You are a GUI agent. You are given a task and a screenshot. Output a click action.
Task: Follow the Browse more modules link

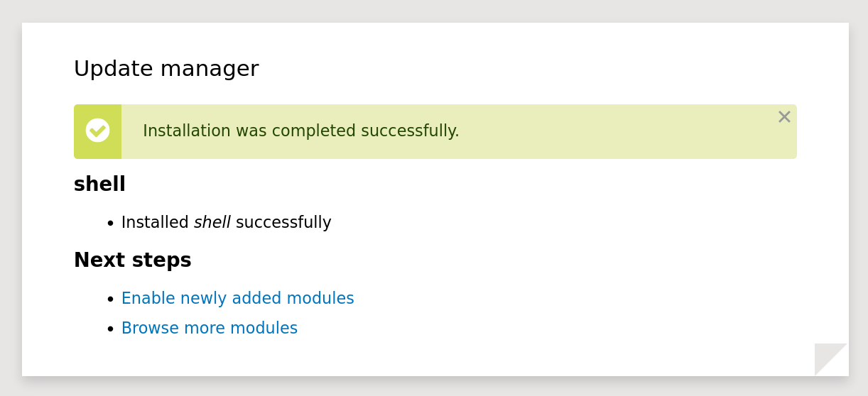point(209,329)
